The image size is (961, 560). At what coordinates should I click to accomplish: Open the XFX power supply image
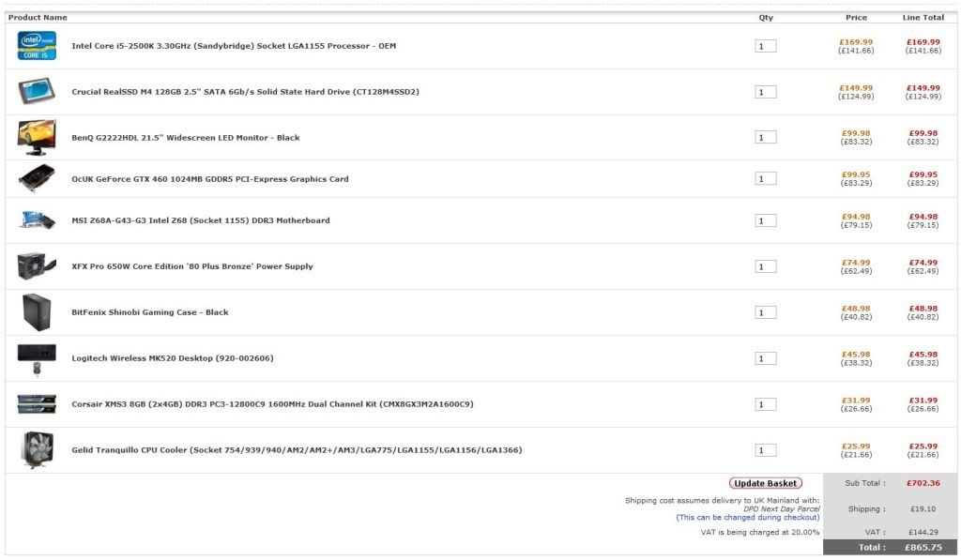[37, 266]
